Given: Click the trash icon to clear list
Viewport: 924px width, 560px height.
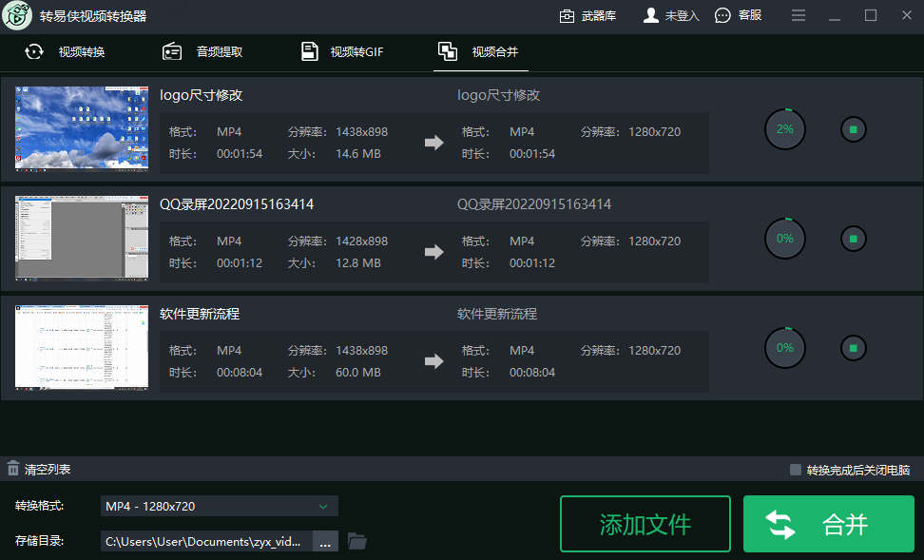Looking at the screenshot, I should point(13,469).
